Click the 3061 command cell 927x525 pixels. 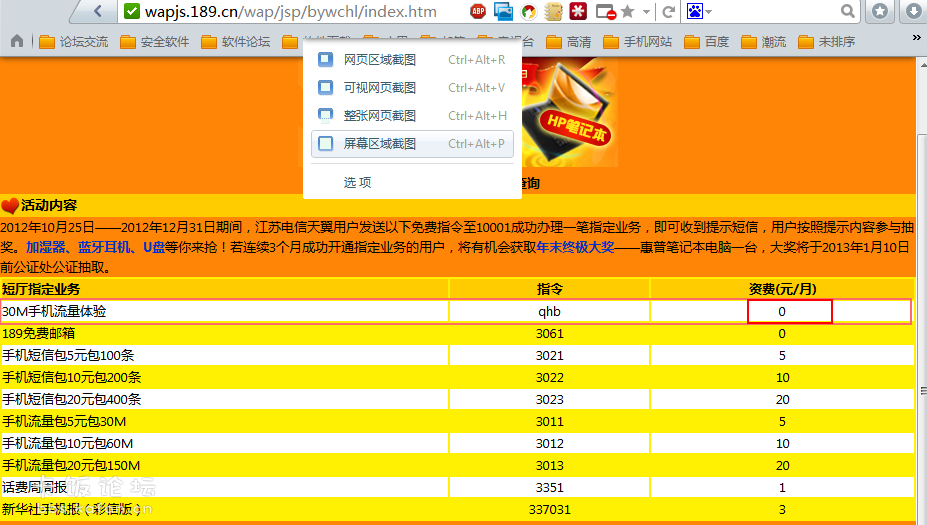click(x=549, y=333)
